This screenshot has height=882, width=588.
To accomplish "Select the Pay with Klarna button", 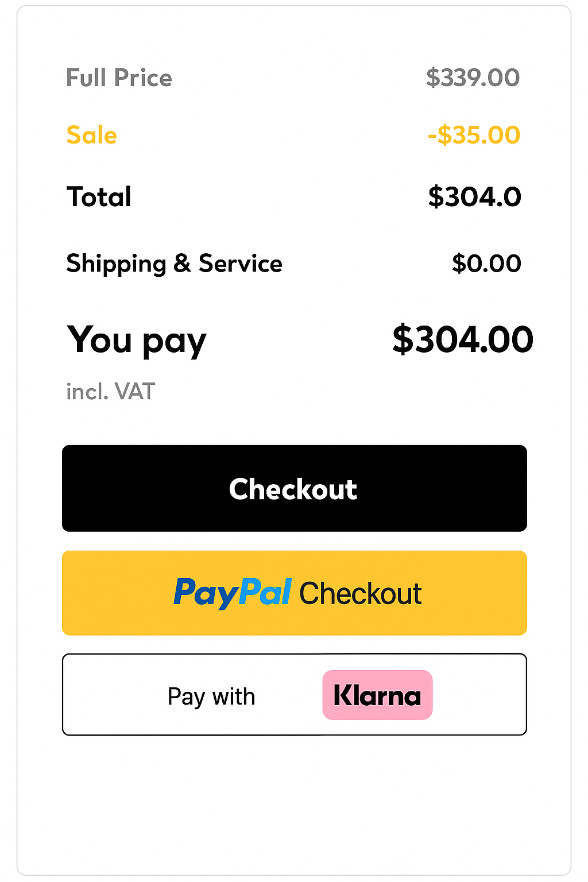I will click(294, 694).
